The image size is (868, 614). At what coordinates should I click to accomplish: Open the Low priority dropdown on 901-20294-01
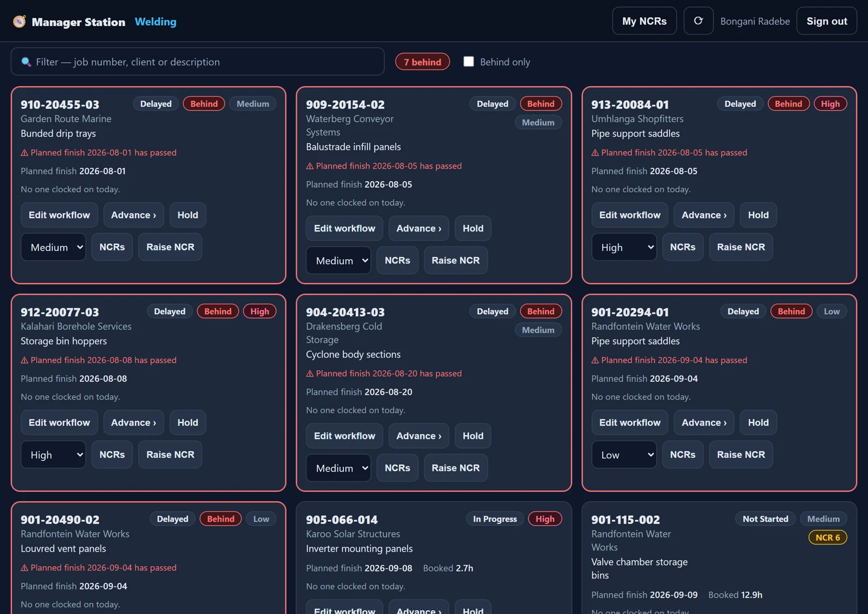[624, 455]
